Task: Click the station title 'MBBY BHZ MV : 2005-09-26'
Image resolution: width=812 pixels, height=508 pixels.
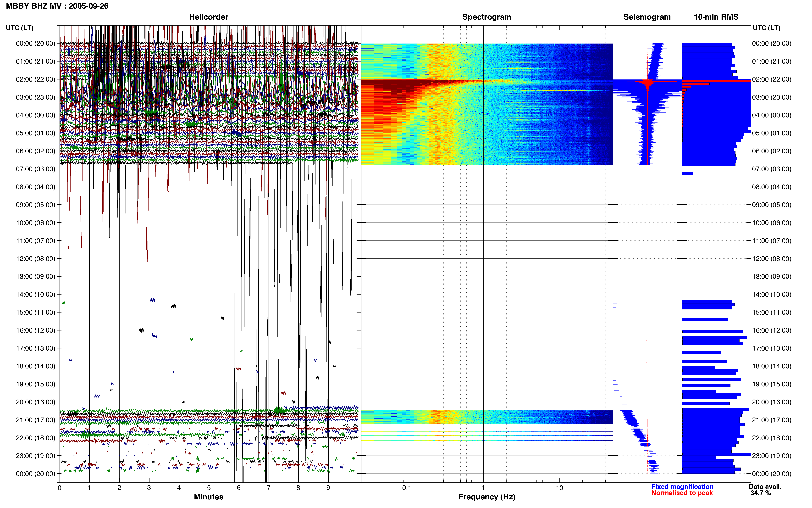Action: [57, 6]
